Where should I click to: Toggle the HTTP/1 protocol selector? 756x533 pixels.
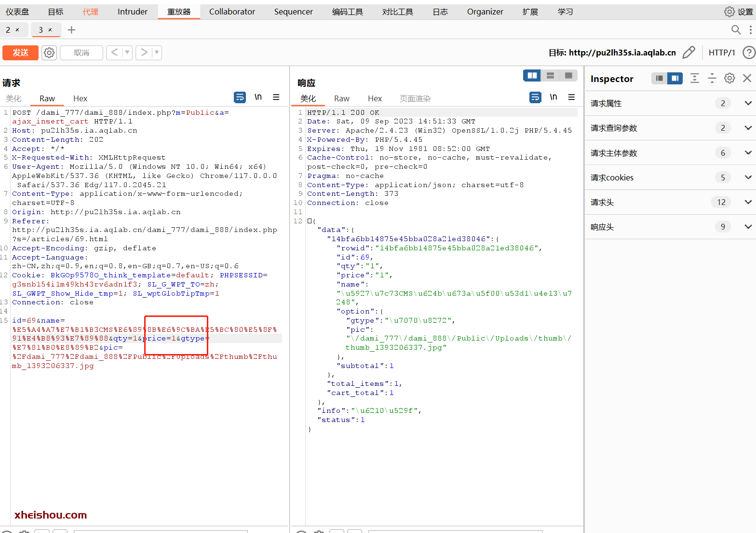point(722,53)
